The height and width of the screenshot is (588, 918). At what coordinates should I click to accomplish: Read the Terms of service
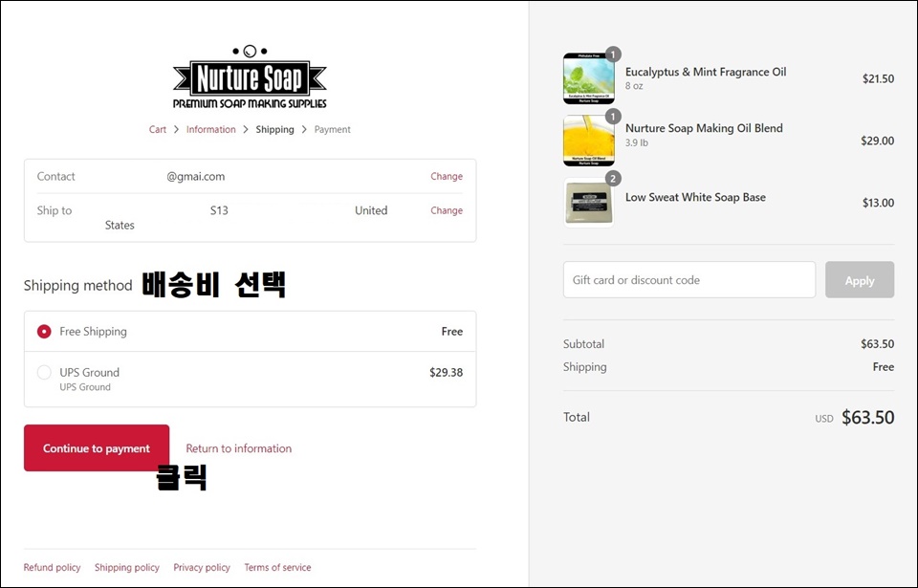(x=277, y=568)
